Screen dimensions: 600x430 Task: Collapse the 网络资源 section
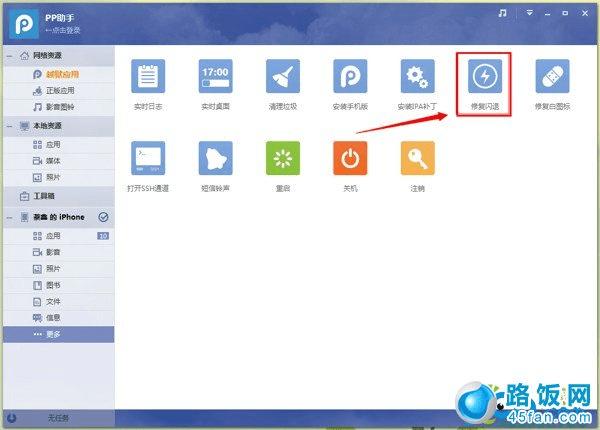(10, 56)
